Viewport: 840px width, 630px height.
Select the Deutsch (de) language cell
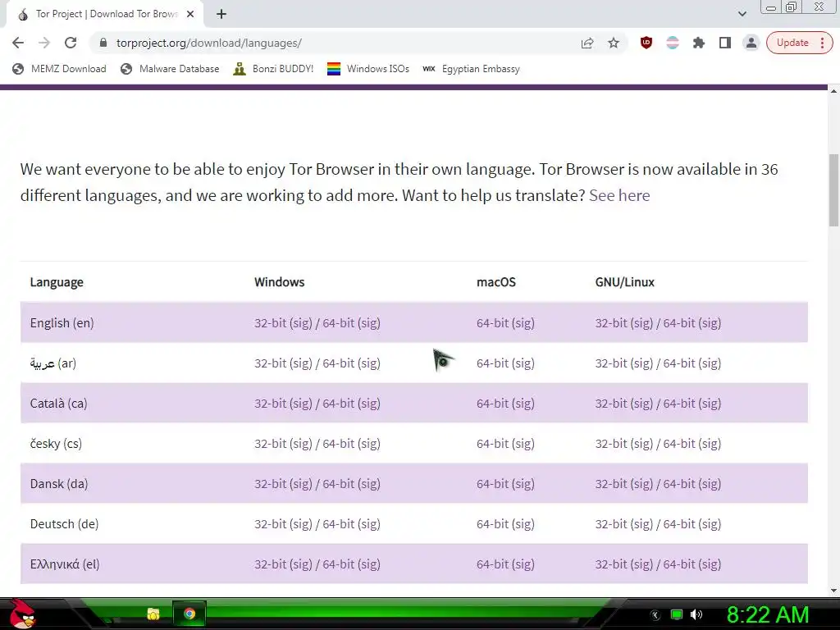click(64, 524)
